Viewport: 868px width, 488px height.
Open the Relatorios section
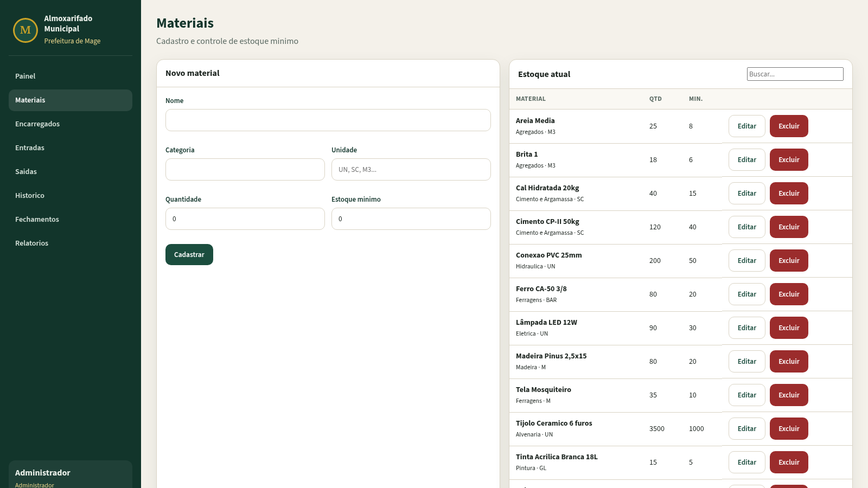point(71,243)
